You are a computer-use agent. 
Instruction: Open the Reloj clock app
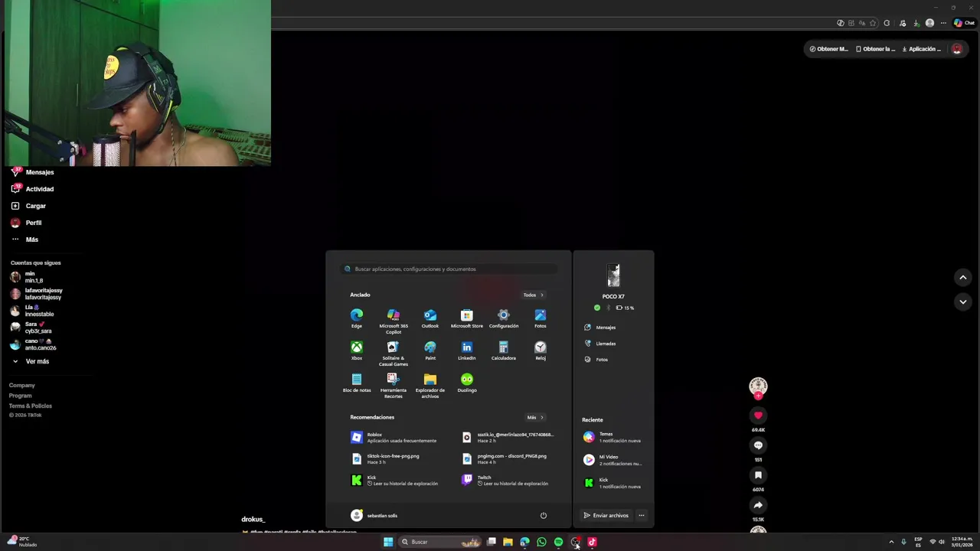(x=541, y=350)
